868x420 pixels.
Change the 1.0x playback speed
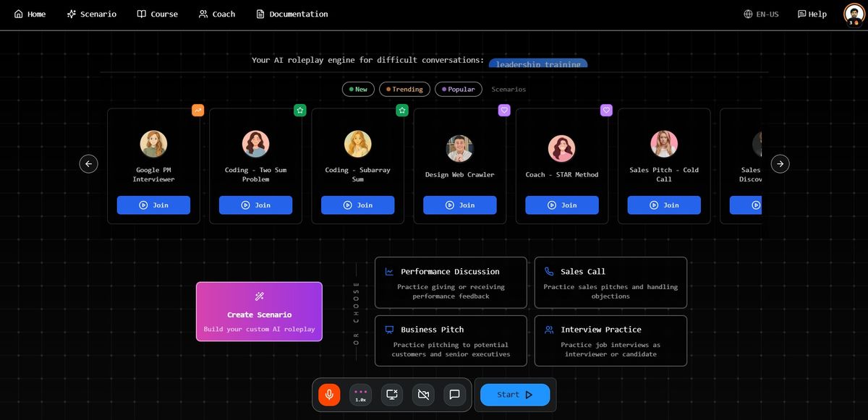(360, 395)
